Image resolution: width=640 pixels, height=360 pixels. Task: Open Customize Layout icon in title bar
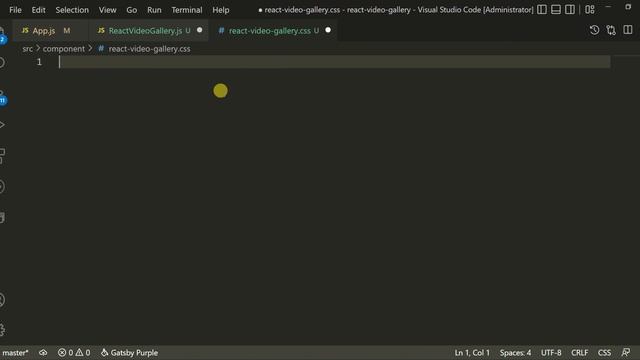[x=590, y=9]
